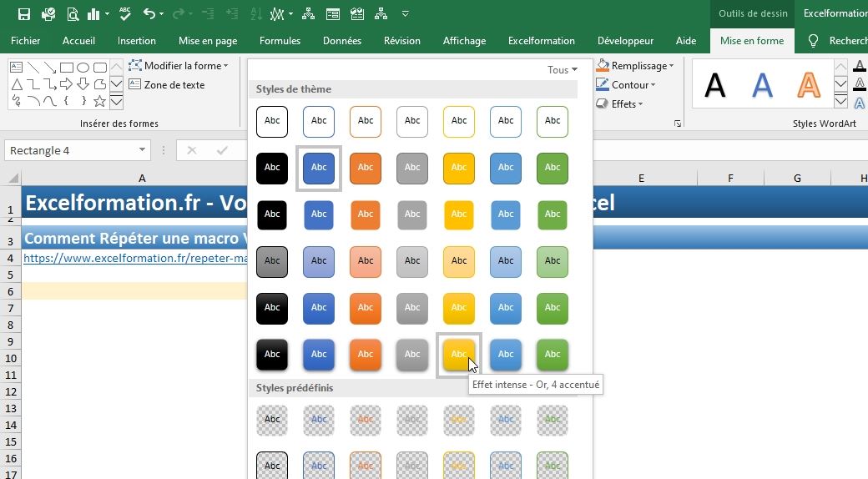Switch to the Formules ribbon tab
Image resolution: width=868 pixels, height=479 pixels.
point(280,41)
